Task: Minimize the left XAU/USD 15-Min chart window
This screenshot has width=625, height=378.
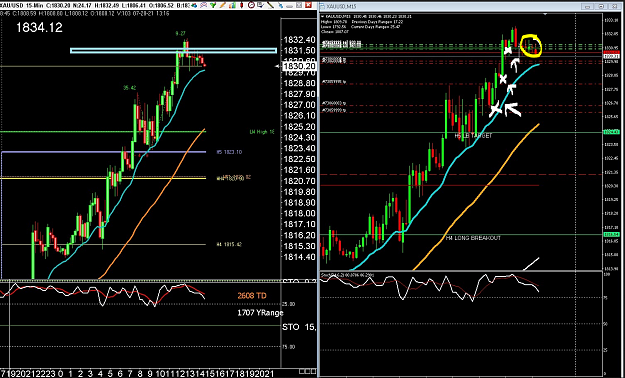Action: [289, 6]
